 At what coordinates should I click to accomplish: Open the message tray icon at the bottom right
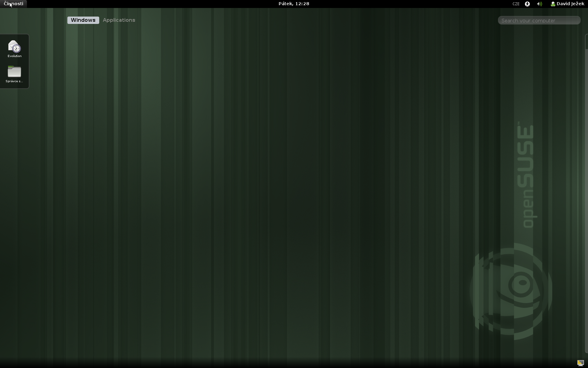click(x=580, y=363)
